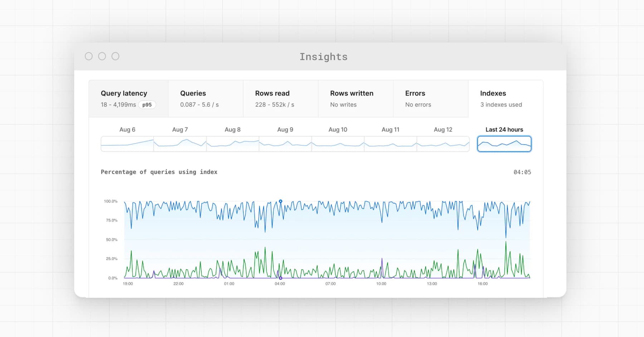Screen dimensions: 644x337
Task: Select the Rows read tab
Action: (281, 99)
